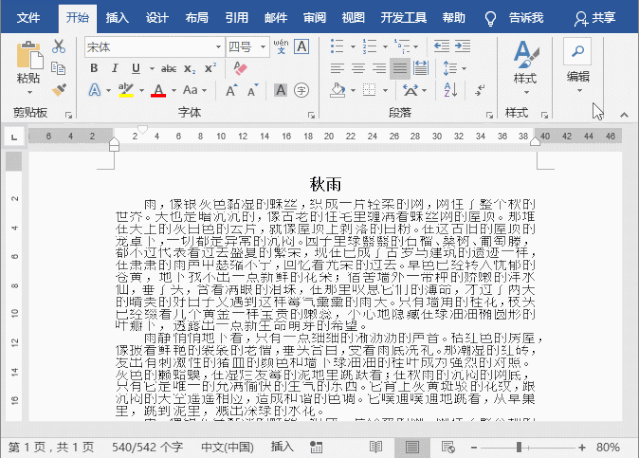The width and height of the screenshot is (639, 458).
Task: Toggle italic formatting
Action: 115,68
